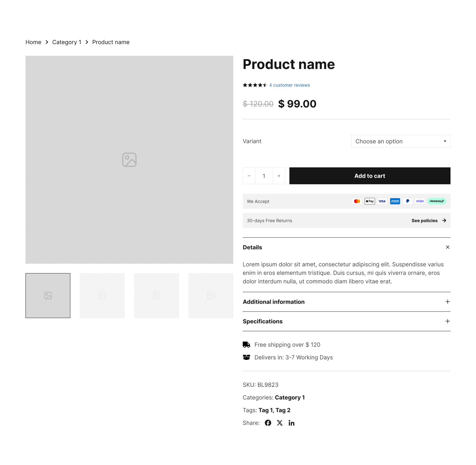Screen dimensions: 476x465
Task: Open Category 1 breadcrumb link
Action: tap(67, 42)
